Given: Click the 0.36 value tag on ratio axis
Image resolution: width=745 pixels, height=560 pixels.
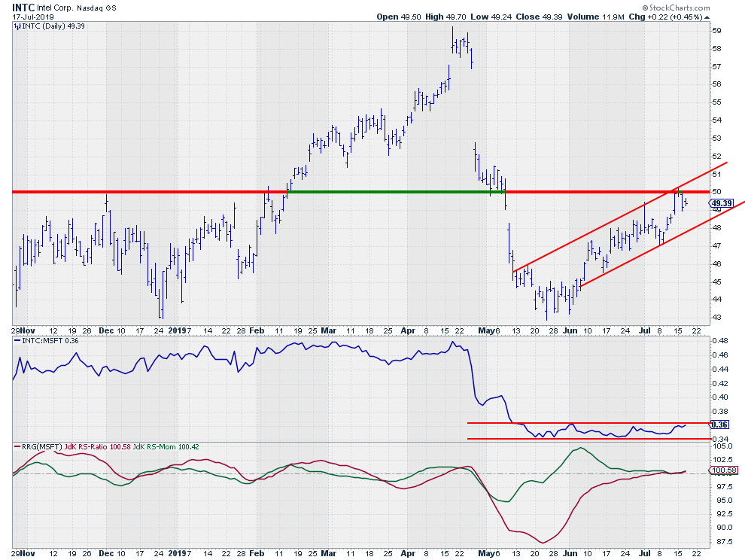Looking at the screenshot, I should [x=719, y=425].
